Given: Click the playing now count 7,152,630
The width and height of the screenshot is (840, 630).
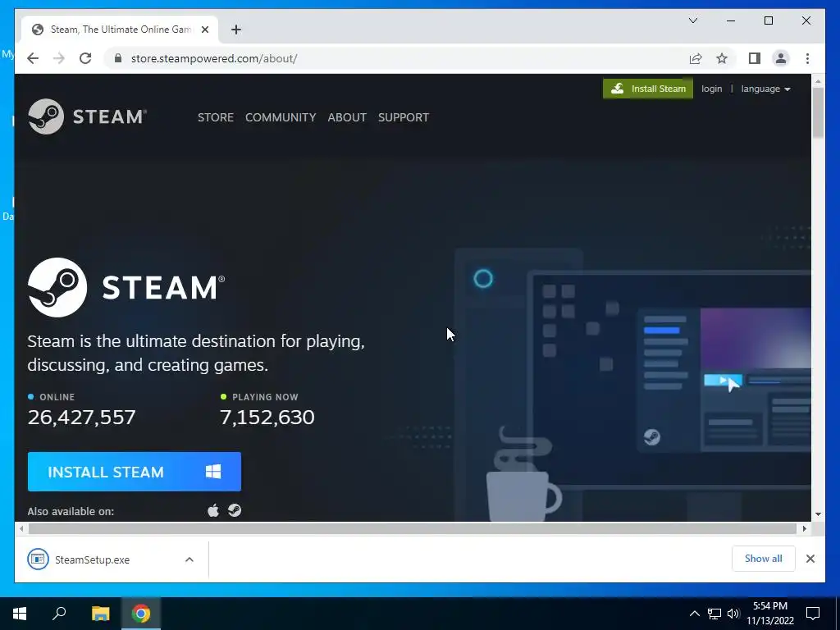Looking at the screenshot, I should (267, 418).
